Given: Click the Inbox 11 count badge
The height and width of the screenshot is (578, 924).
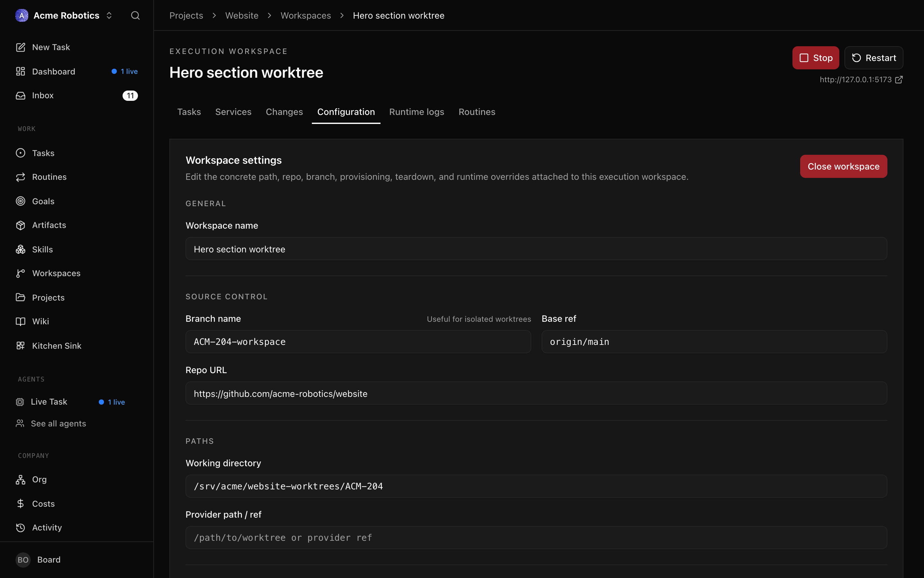Looking at the screenshot, I should point(130,96).
